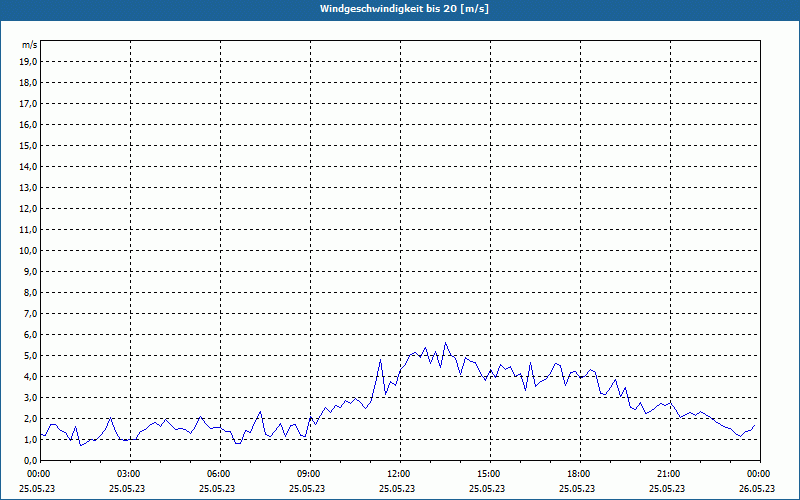Click the 21:00 x-axis time label

tap(668, 474)
